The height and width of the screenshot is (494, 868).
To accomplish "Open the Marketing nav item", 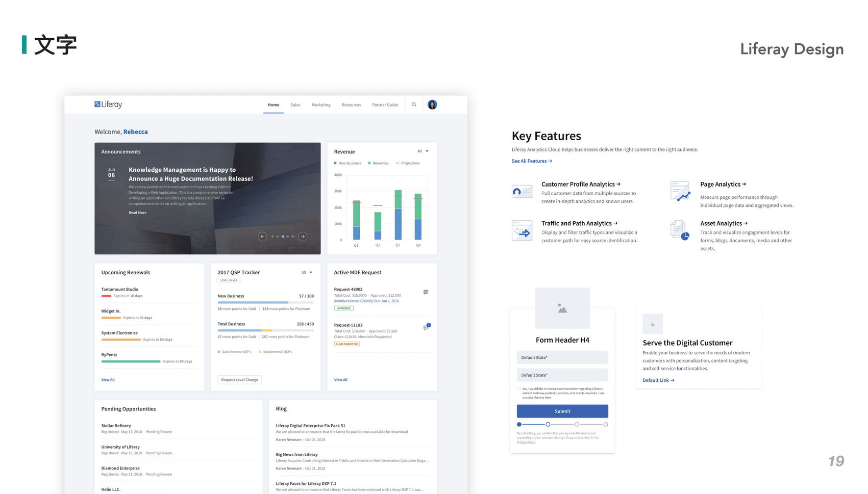I will click(x=321, y=105).
